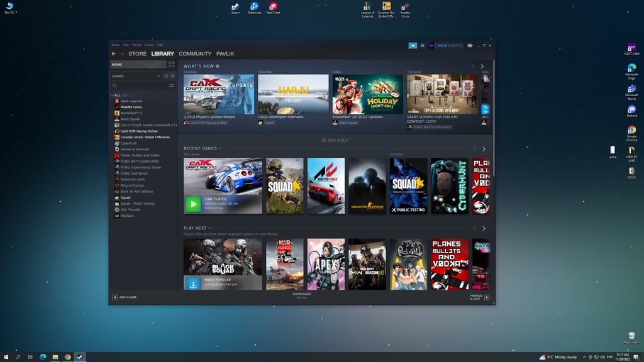This screenshot has width=644, height=362.
Task: Go back with the Steam back arrow
Action: 114,54
